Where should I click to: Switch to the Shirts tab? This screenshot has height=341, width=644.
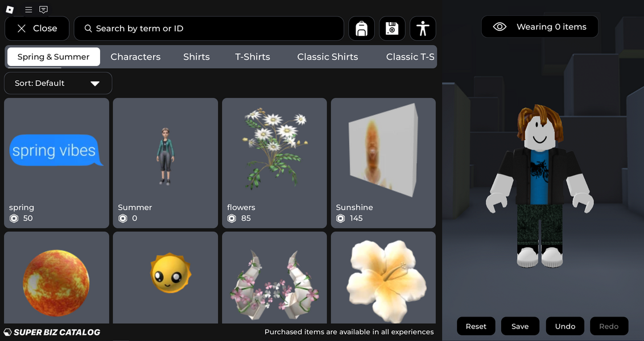click(x=196, y=57)
